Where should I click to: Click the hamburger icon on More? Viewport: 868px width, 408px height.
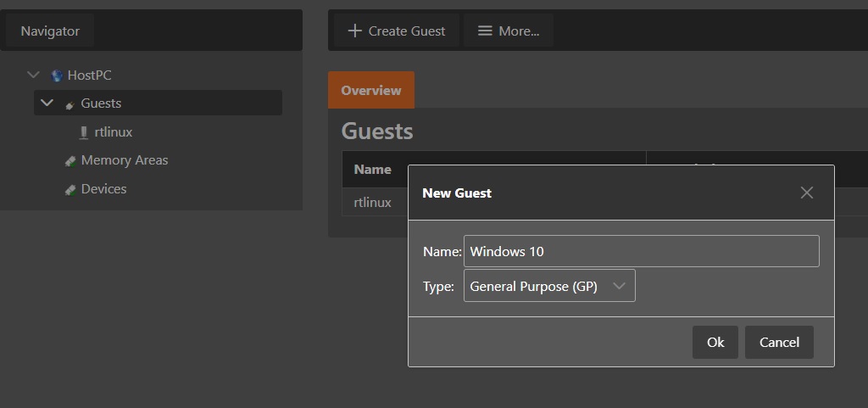tap(485, 31)
